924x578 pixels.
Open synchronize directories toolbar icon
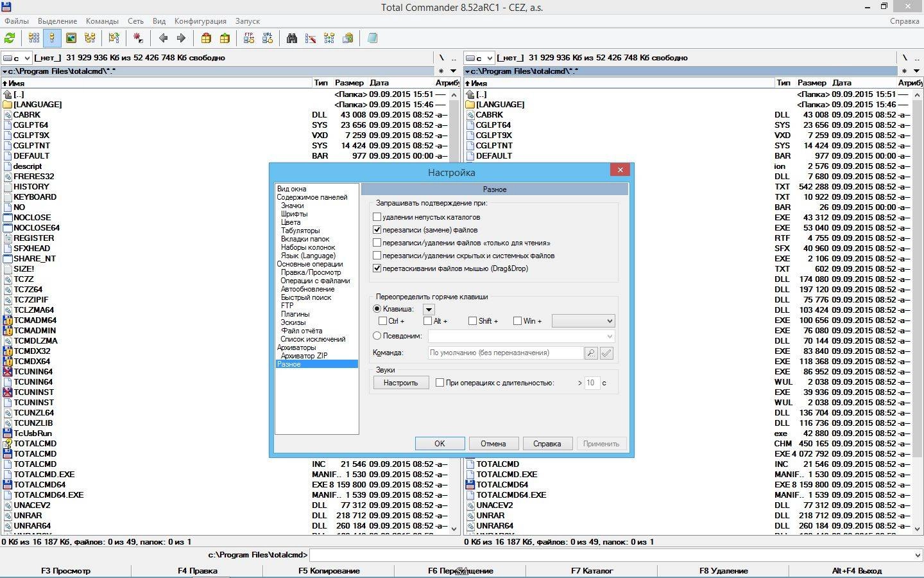pos(329,39)
